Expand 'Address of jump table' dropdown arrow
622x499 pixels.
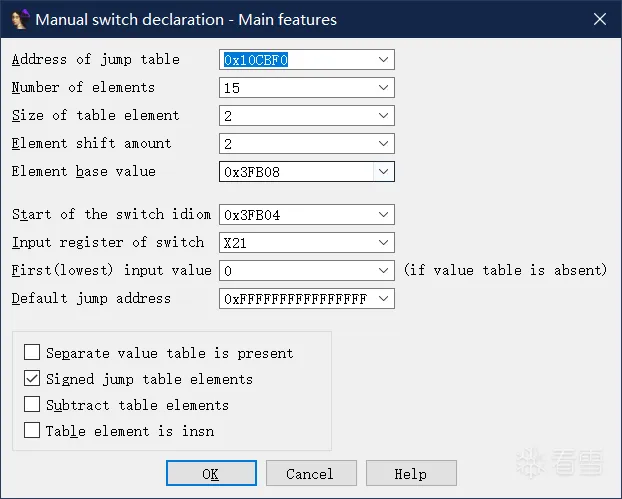point(383,59)
